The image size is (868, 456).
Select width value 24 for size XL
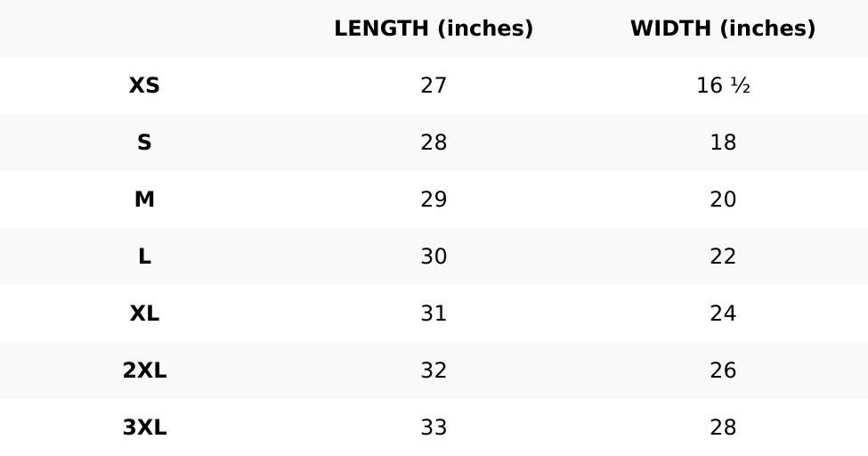(723, 313)
